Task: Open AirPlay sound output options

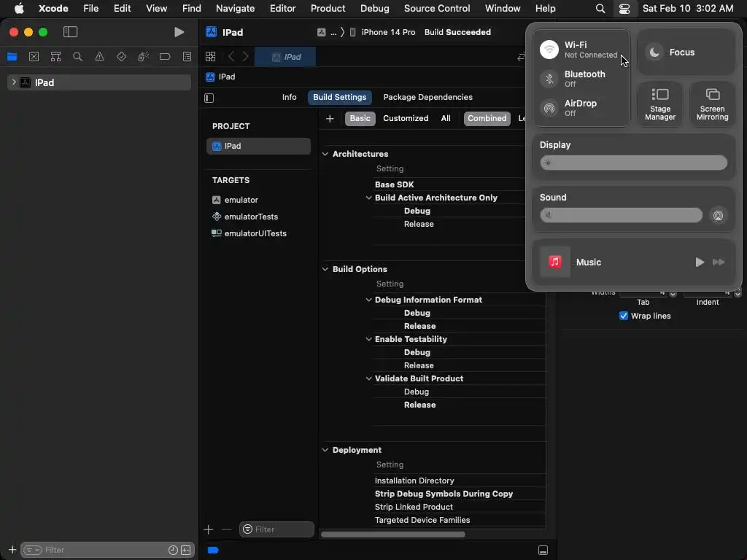Action: tap(718, 215)
